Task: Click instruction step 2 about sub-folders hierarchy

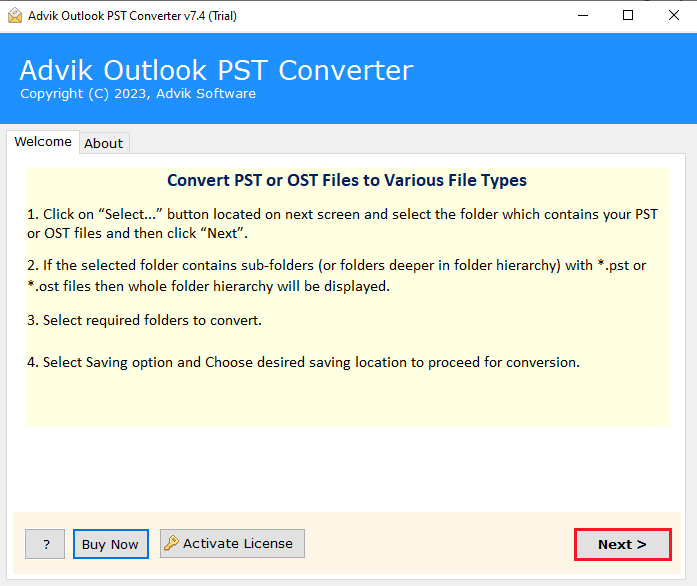Action: 336,276
